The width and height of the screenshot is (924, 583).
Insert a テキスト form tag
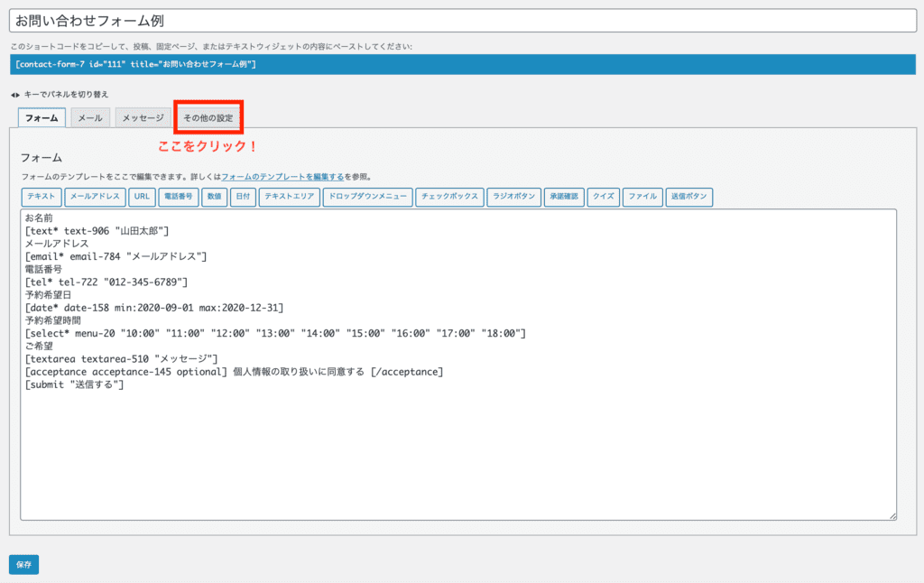coord(41,197)
